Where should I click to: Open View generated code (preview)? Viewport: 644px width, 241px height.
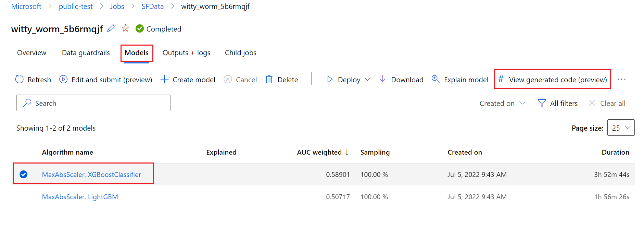[553, 80]
